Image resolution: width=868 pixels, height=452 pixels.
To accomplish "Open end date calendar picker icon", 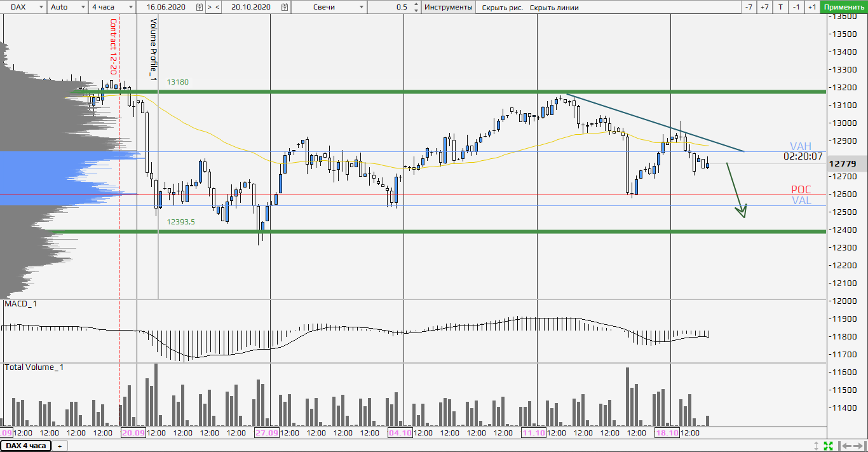I will pos(285,7).
